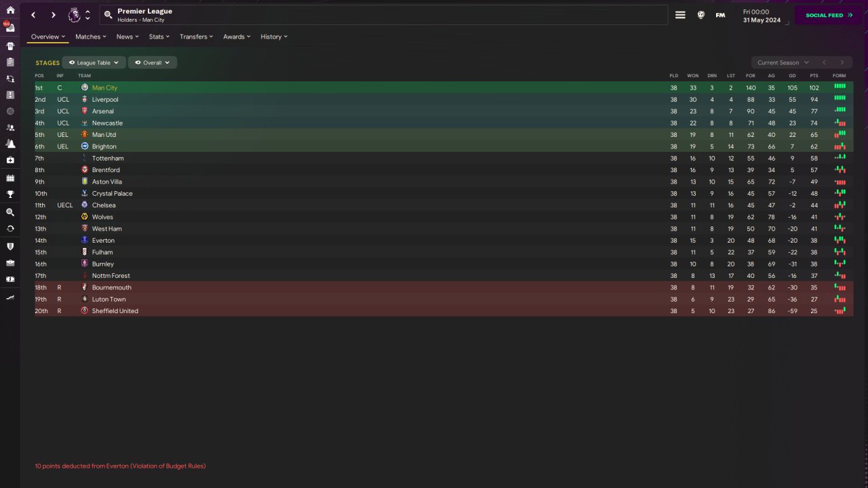Open the Awards tab menu
Image resolution: width=868 pixels, height=488 pixels.
pos(237,37)
